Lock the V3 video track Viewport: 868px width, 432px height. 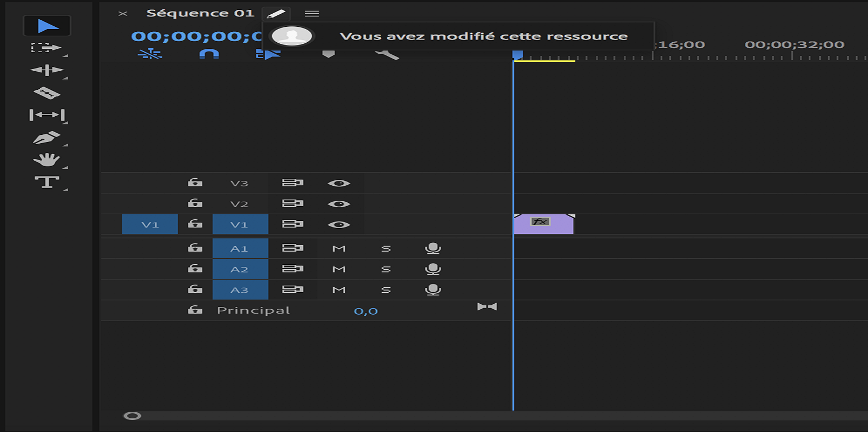pos(195,183)
